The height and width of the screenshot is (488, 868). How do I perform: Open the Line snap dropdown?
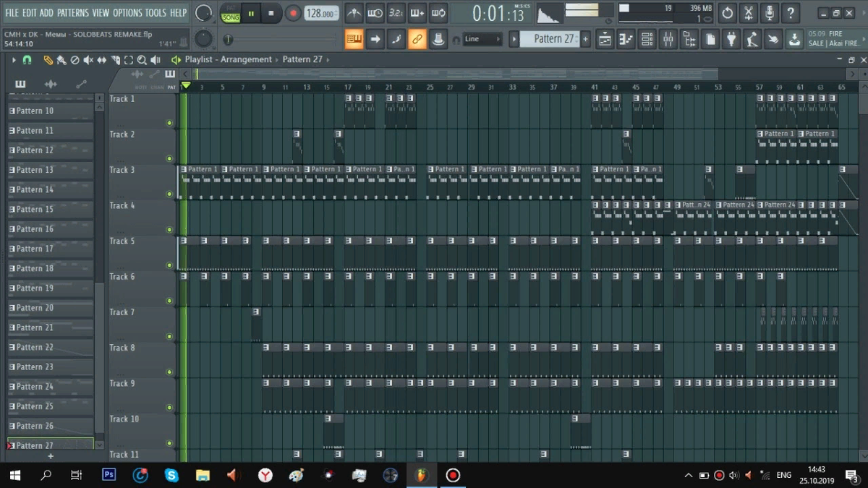point(482,39)
